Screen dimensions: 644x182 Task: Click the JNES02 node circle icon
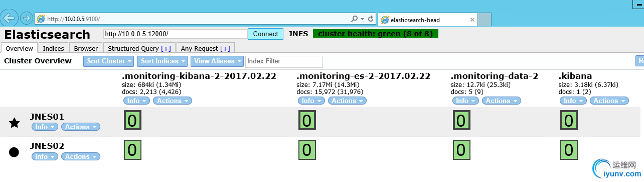14,152
